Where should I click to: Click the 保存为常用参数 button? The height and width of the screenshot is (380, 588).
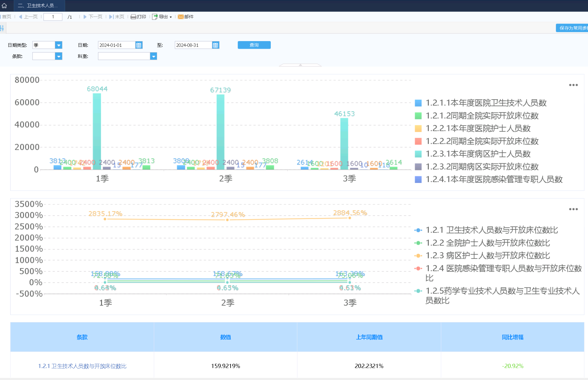click(572, 28)
